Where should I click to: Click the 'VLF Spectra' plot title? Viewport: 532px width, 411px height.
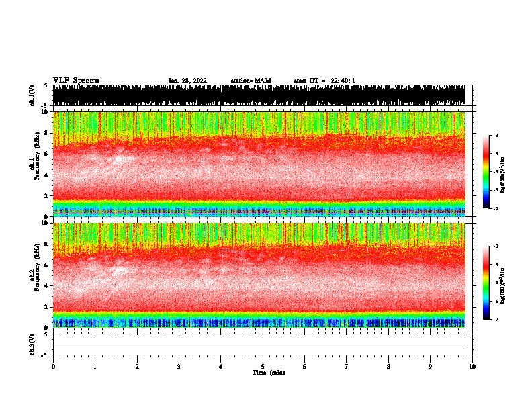tap(76, 80)
